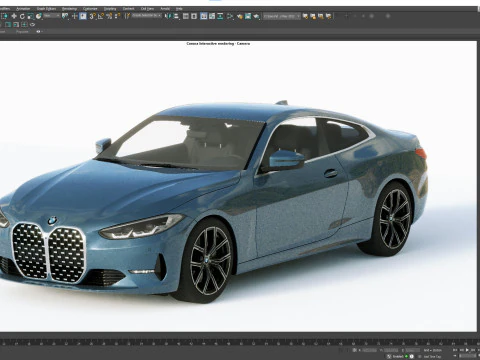Click the fourth render icon after preset dropdown
Screen dimensions: 480x360
pos(329,16)
